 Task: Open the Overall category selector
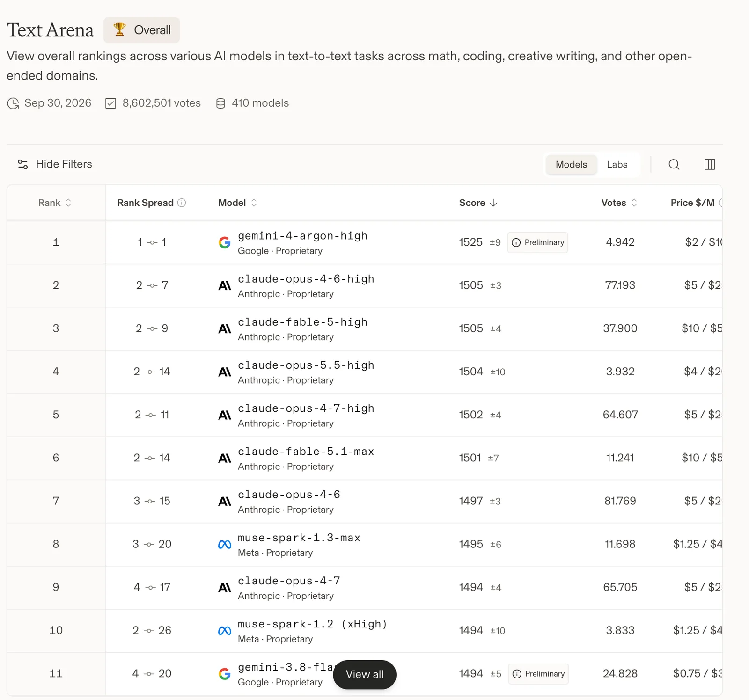coord(142,30)
